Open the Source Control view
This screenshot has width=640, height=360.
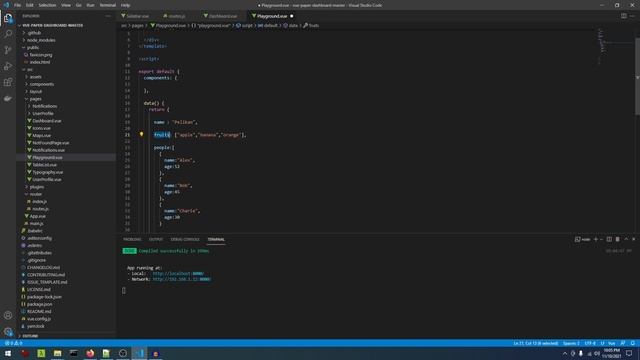8,50
